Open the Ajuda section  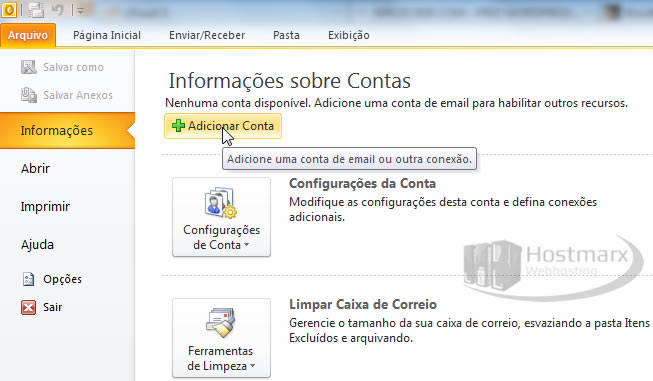37,244
